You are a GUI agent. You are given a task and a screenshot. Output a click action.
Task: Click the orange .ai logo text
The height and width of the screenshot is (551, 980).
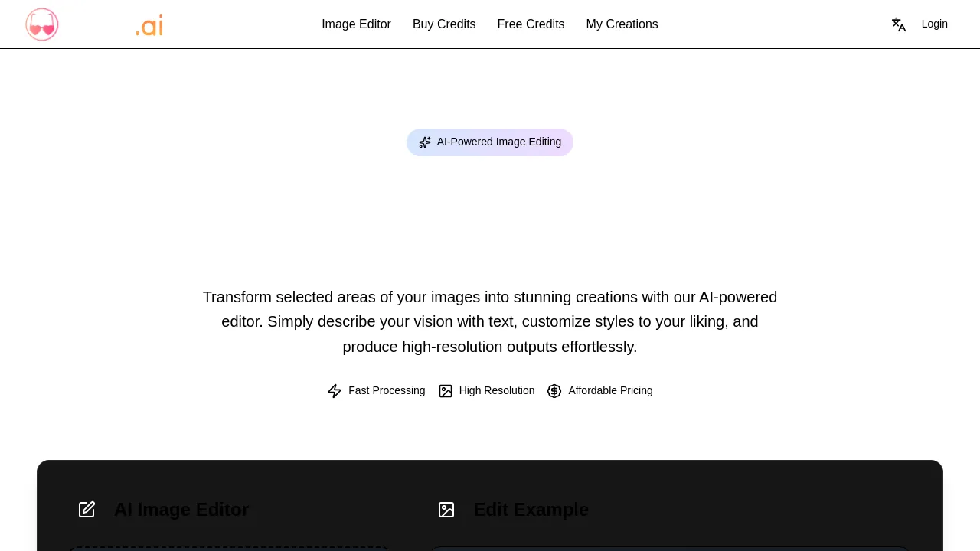[x=149, y=24]
